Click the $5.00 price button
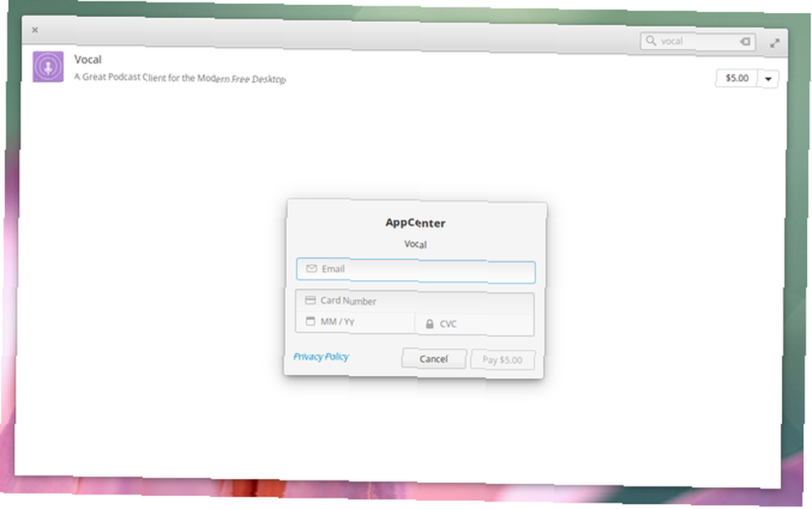This screenshot has height=509, width=812. pyautogui.click(x=737, y=78)
